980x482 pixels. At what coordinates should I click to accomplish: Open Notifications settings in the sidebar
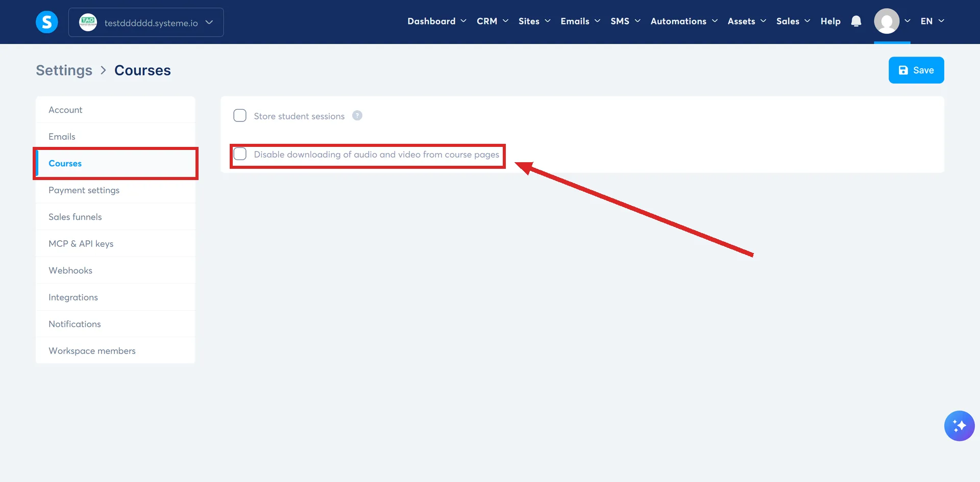coord(115,324)
